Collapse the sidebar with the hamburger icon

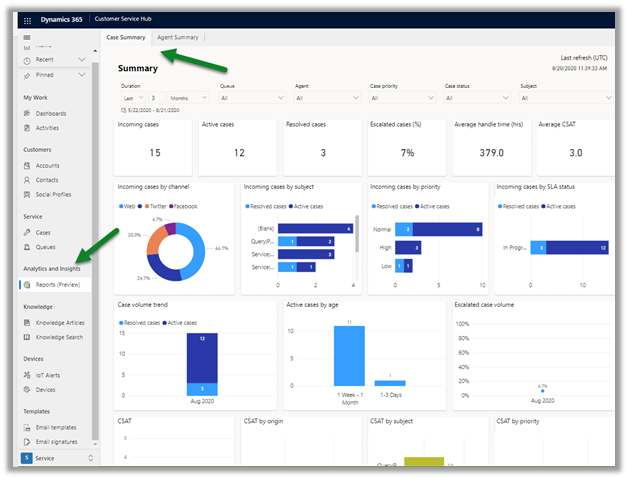27,37
